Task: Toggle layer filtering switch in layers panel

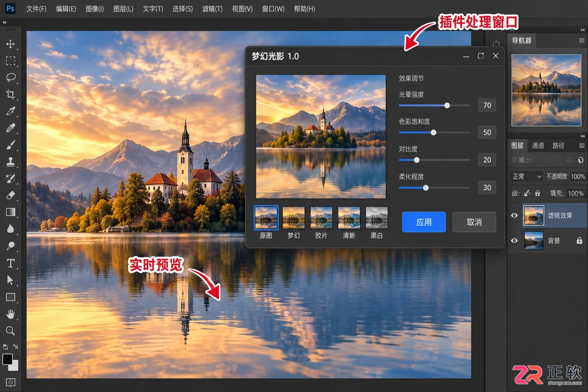Action: click(581, 160)
